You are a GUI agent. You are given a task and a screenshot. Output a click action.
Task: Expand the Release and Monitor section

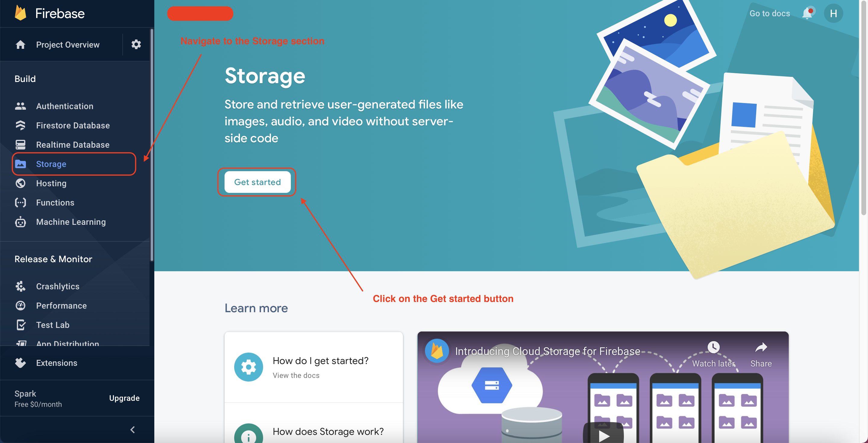53,259
